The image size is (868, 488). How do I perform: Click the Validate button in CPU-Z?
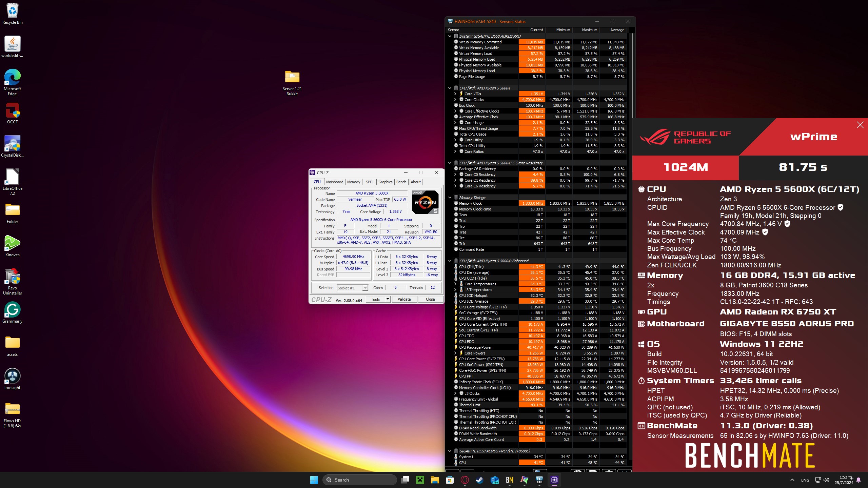tap(404, 299)
